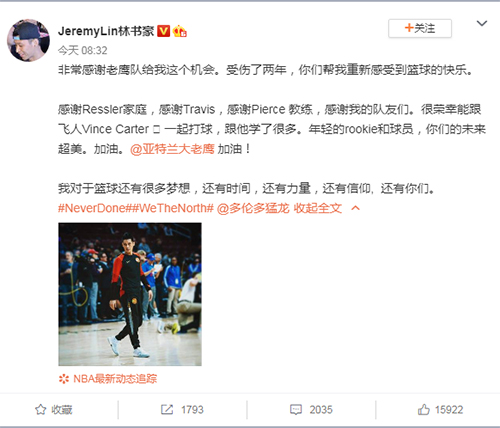This screenshot has height=428, width=500.
Task: Open the post options chevron menu
Action: point(482,24)
